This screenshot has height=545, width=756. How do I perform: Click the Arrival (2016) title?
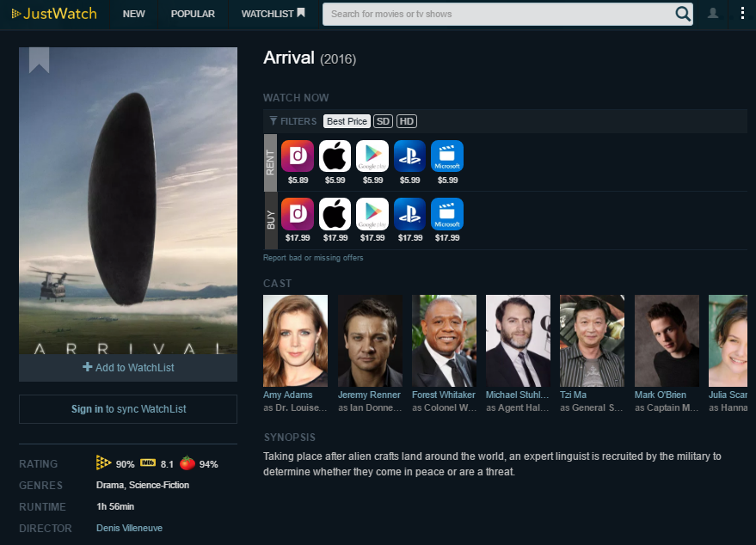[x=310, y=58]
